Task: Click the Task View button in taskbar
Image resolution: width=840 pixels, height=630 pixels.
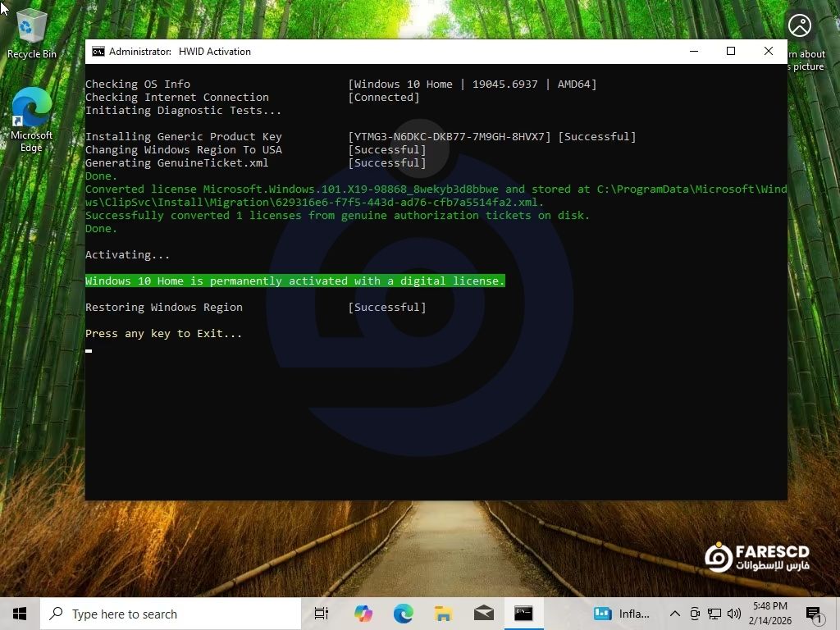Action: 322,614
